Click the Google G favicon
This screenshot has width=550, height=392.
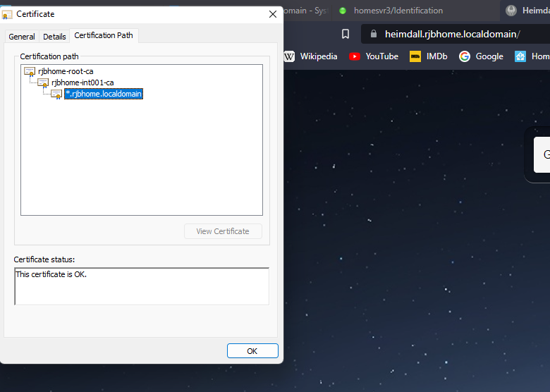pos(465,56)
